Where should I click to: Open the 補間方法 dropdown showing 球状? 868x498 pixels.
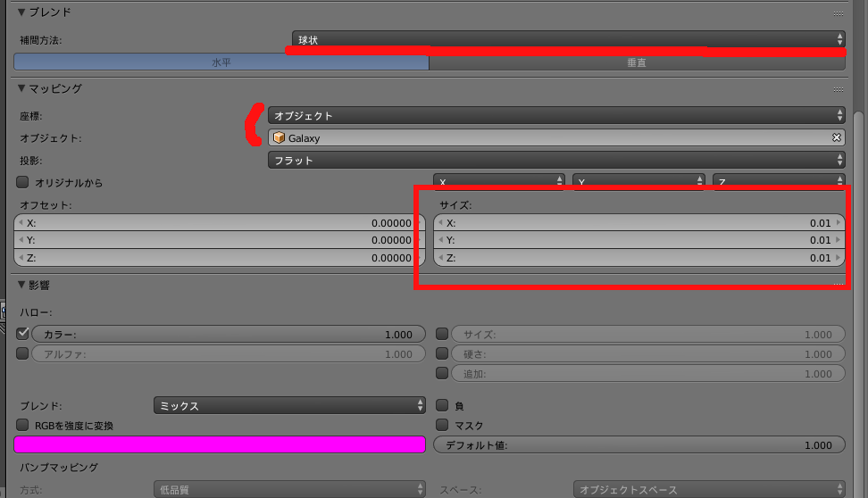point(569,39)
